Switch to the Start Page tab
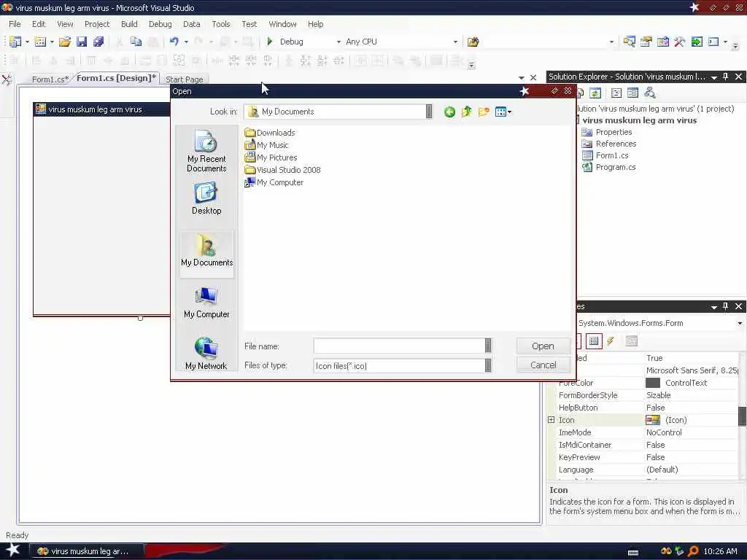747x560 pixels. (x=185, y=79)
